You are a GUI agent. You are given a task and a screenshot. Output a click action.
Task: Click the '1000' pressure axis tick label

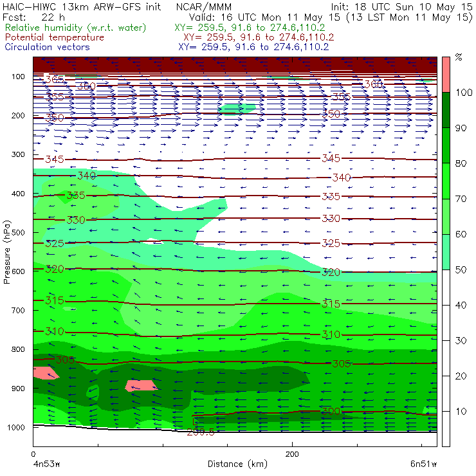pos(16,427)
